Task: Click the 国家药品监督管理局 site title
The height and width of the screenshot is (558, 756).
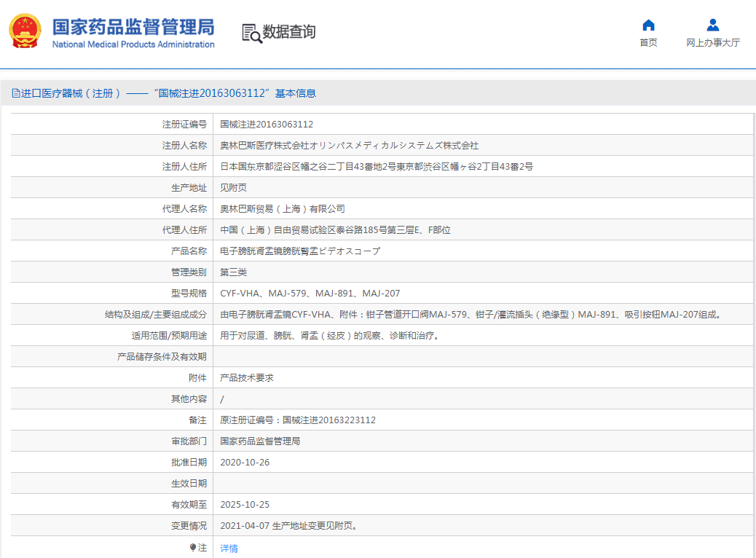Action: [x=133, y=27]
